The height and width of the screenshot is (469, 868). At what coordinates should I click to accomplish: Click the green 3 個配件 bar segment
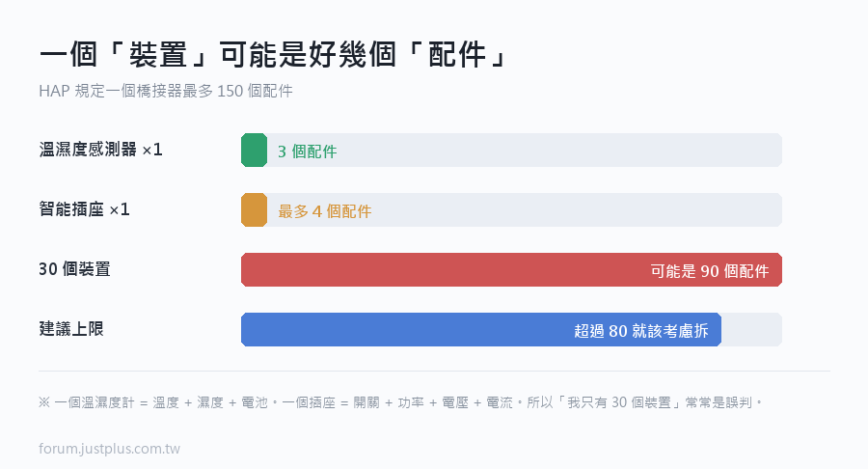[254, 150]
